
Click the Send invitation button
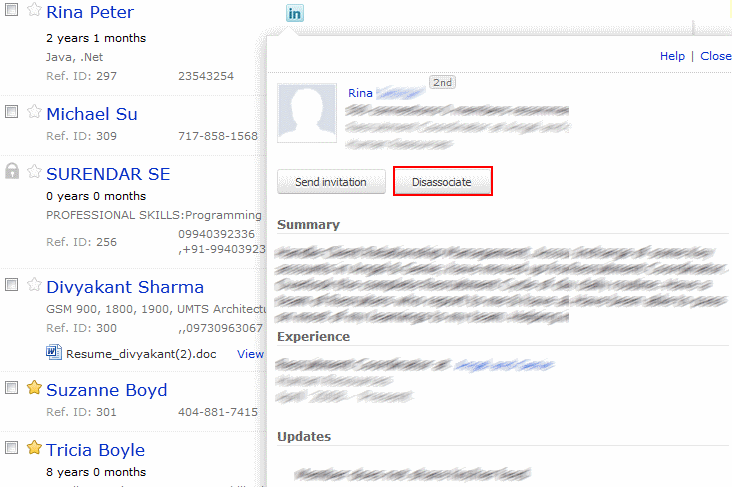pos(331,182)
